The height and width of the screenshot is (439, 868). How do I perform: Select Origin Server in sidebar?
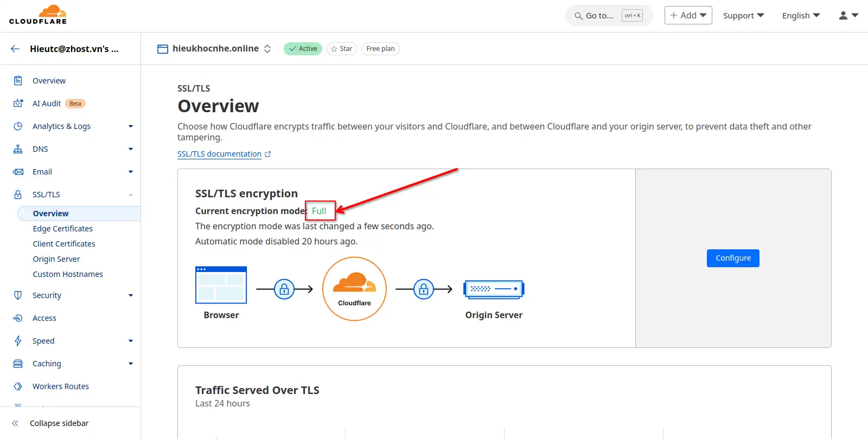pyautogui.click(x=56, y=259)
